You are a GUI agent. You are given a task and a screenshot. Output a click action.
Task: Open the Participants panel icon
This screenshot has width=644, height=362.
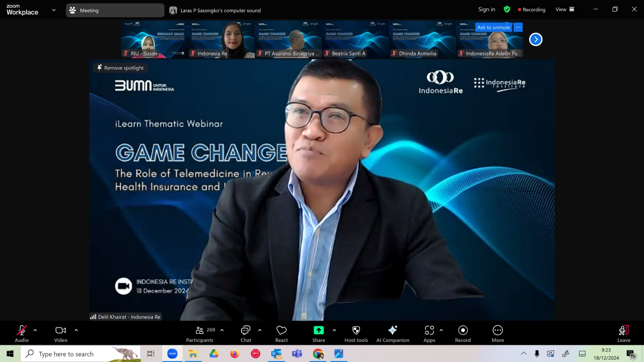tap(200, 330)
